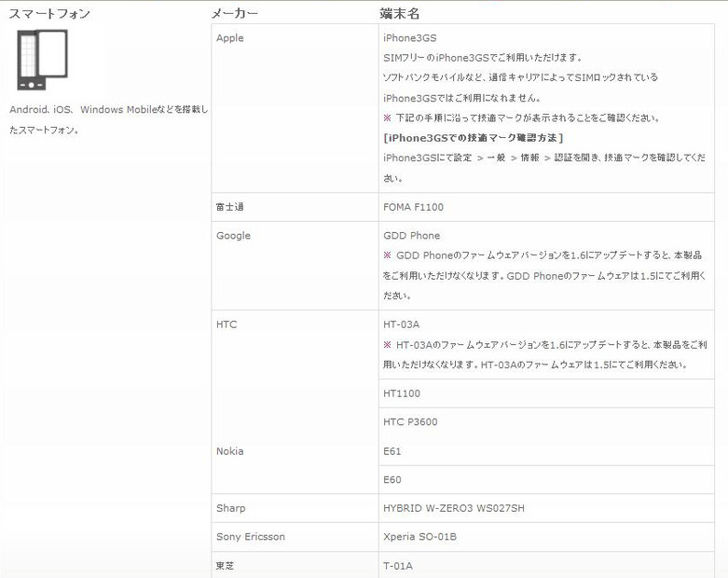
Task: Click the smartphone illustration icon
Action: 42,60
